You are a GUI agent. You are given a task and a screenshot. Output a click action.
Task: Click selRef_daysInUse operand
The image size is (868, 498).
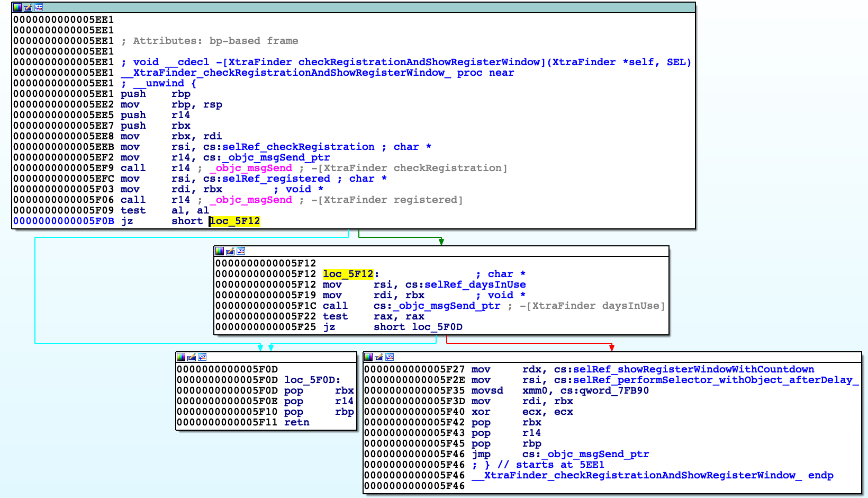click(x=475, y=284)
